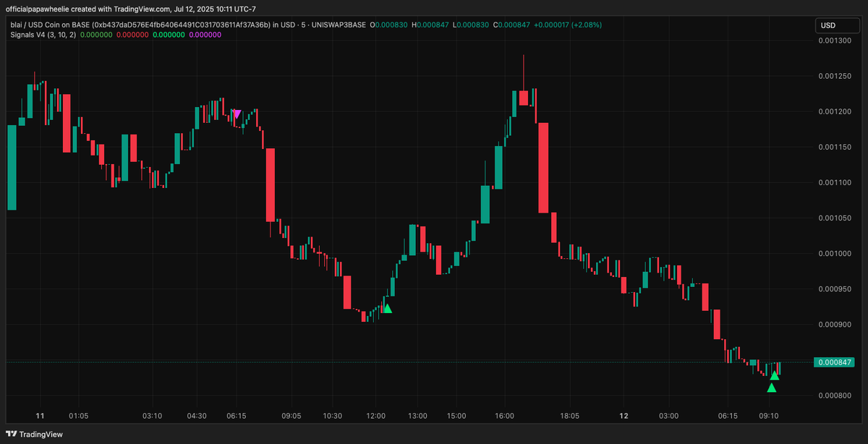This screenshot has width=868, height=444.
Task: Click the 13:00 time axis label
Action: point(417,416)
